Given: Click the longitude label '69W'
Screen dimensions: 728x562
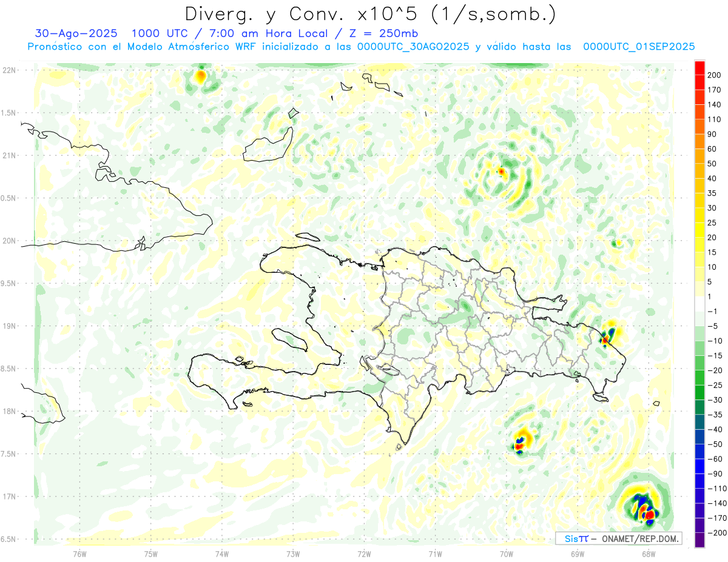Looking at the screenshot, I should click(x=578, y=554).
